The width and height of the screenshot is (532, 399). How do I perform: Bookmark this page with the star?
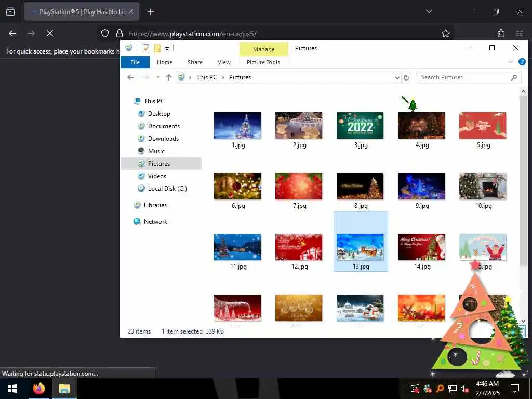[445, 33]
